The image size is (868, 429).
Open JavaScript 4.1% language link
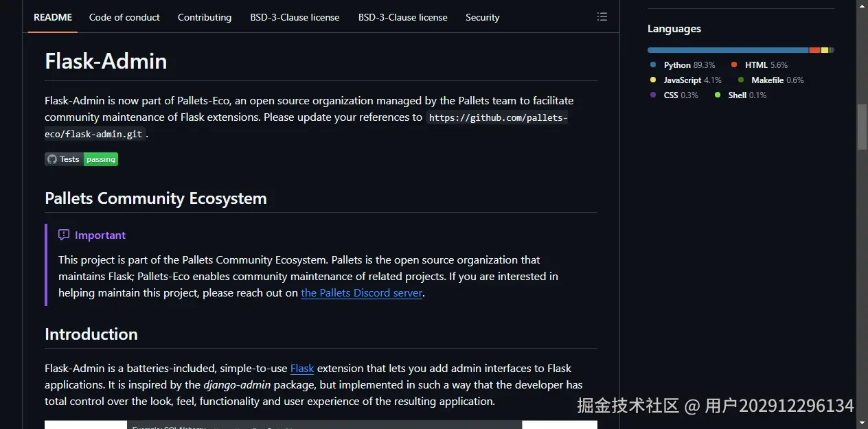coord(686,80)
